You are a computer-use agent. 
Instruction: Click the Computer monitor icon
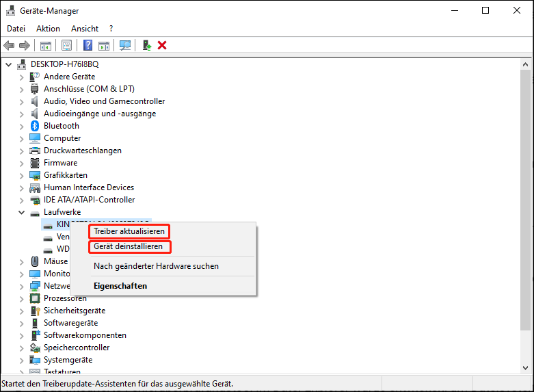click(x=35, y=138)
